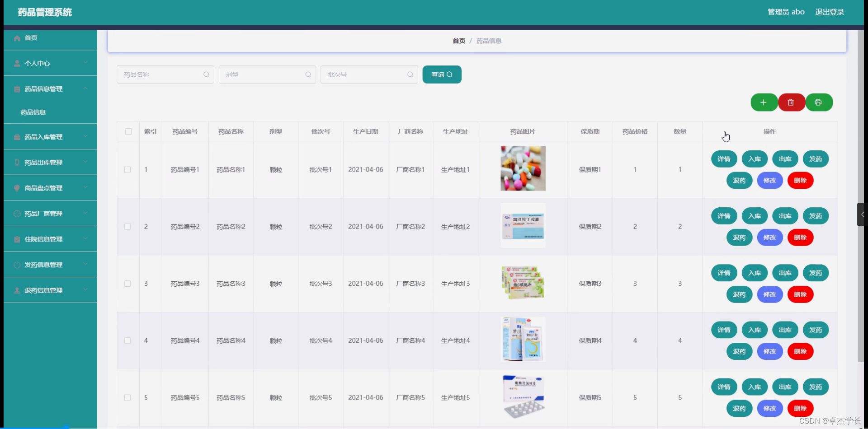Click 退出登录 in the top bar
Screen dimensions: 868x429
point(830,12)
